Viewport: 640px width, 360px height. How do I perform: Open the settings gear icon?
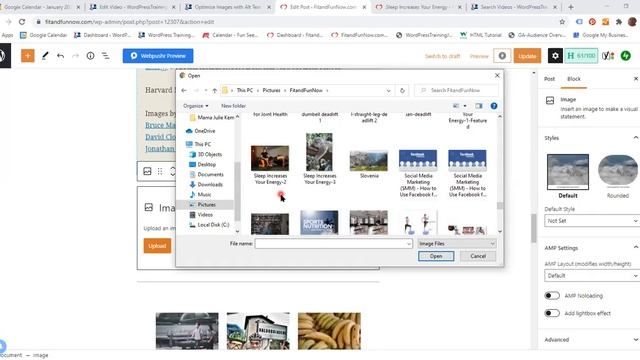pyautogui.click(x=555, y=56)
